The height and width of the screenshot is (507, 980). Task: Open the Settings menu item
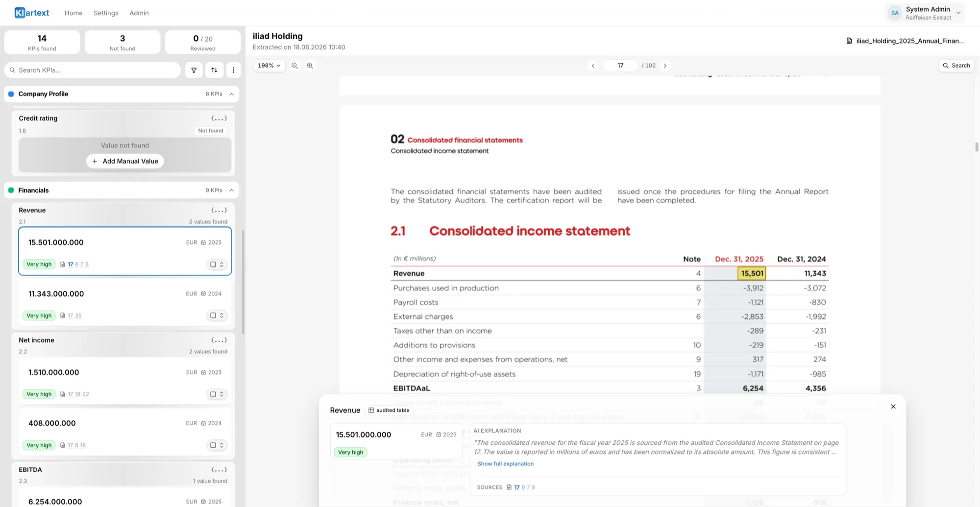106,13
